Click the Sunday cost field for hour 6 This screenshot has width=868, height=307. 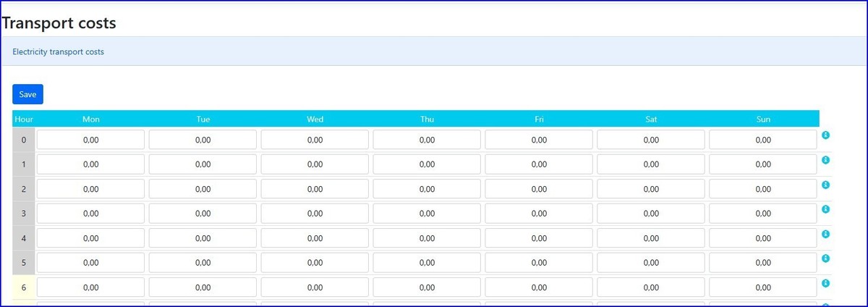click(763, 287)
